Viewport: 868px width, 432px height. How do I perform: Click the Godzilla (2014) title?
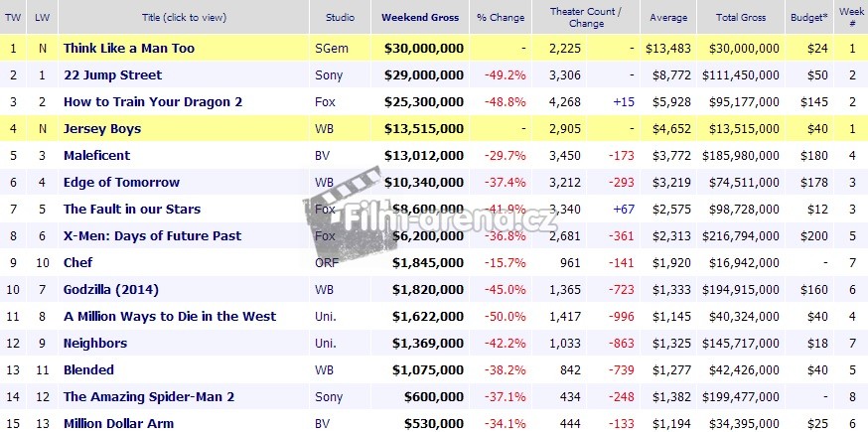pyautogui.click(x=110, y=289)
